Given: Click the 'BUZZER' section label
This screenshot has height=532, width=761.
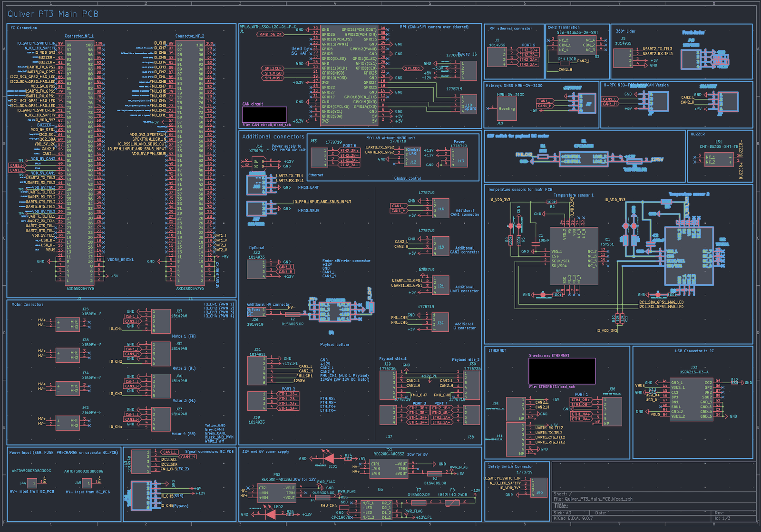Looking at the screenshot, I should point(698,134).
